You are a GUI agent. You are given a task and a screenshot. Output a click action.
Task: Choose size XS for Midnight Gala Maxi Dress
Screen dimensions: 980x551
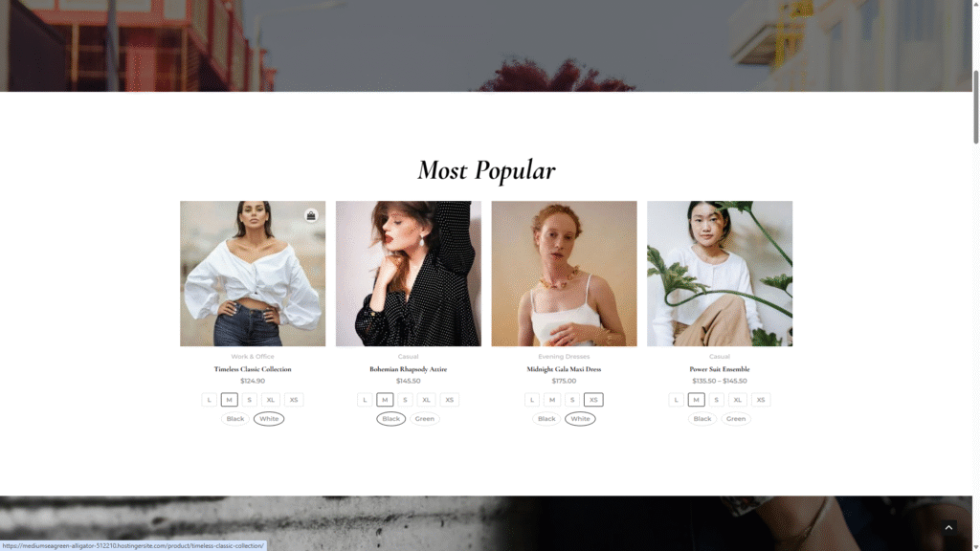coord(593,400)
